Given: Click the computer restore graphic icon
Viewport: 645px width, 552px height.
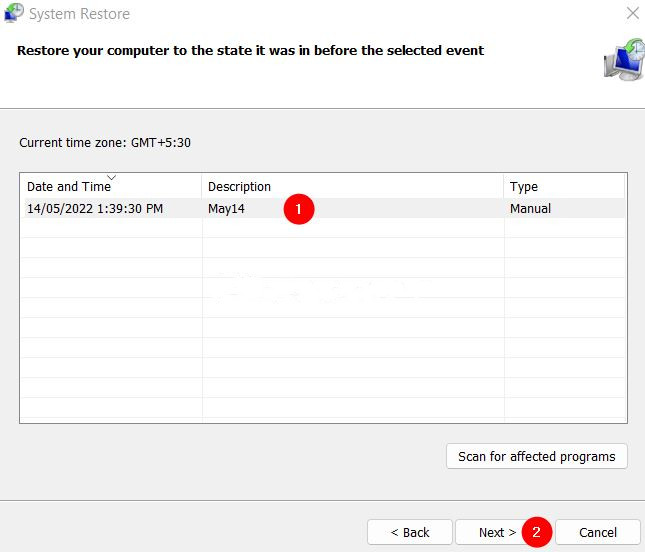Looking at the screenshot, I should click(624, 60).
